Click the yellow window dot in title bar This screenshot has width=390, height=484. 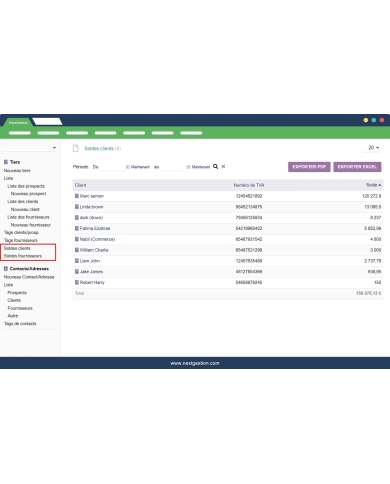click(366, 120)
